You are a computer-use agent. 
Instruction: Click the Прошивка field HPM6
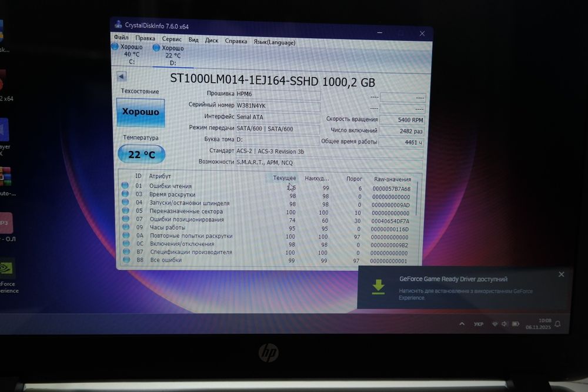tap(278, 94)
